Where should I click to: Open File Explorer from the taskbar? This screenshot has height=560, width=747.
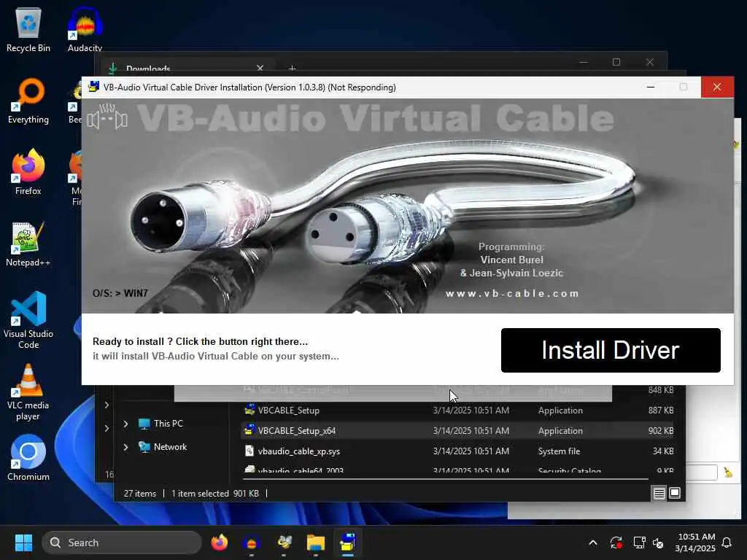[x=315, y=542]
